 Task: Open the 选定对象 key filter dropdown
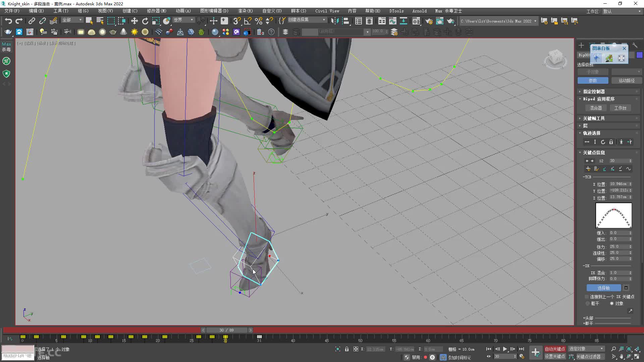pyautogui.click(x=586, y=349)
